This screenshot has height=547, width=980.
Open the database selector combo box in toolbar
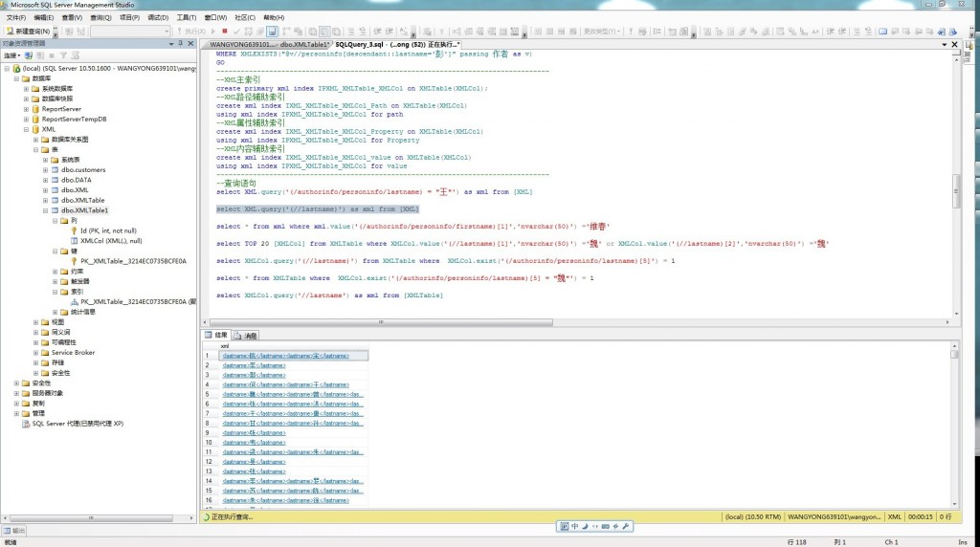(130, 32)
